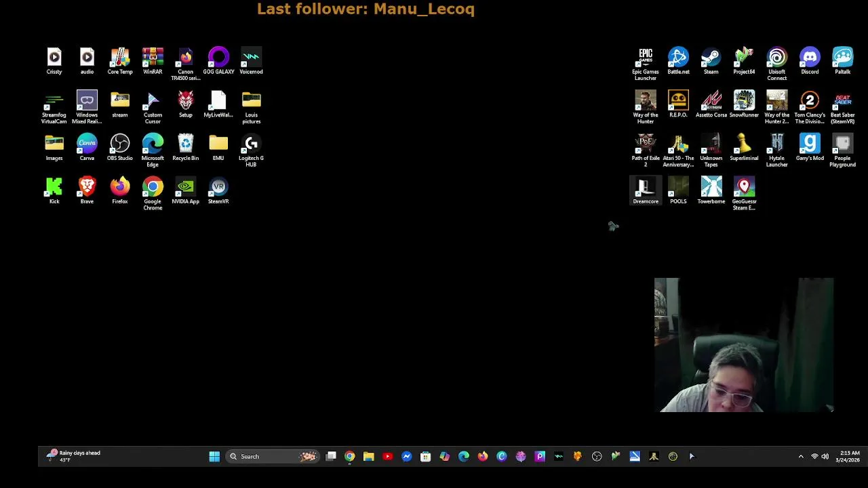This screenshot has width=868, height=488.
Task: Launch OBS Studio from the desktop
Action: (x=120, y=148)
